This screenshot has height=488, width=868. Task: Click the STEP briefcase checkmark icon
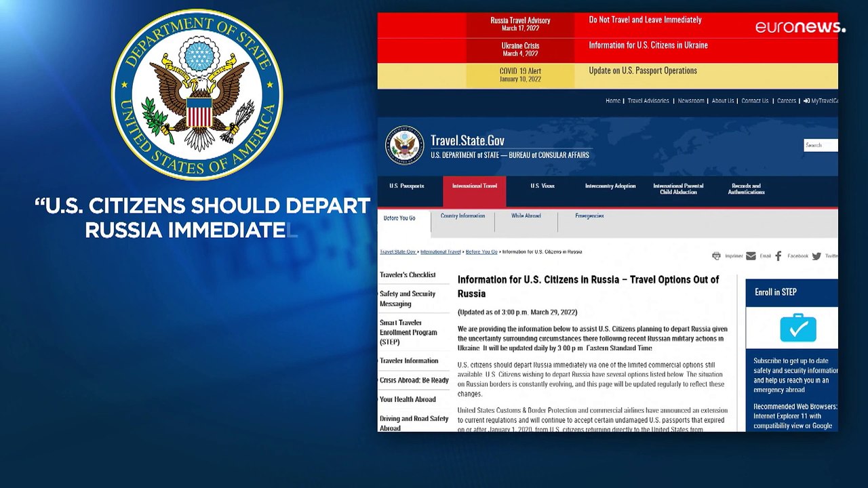tap(798, 328)
